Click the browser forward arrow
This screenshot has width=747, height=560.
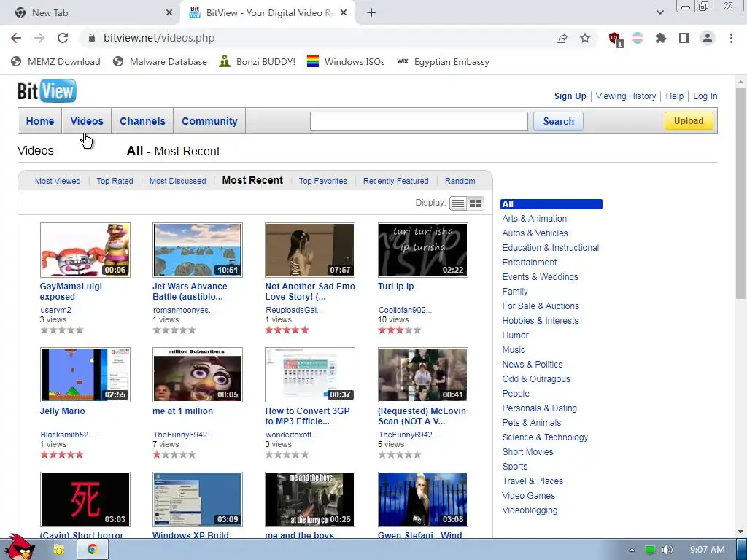(39, 38)
